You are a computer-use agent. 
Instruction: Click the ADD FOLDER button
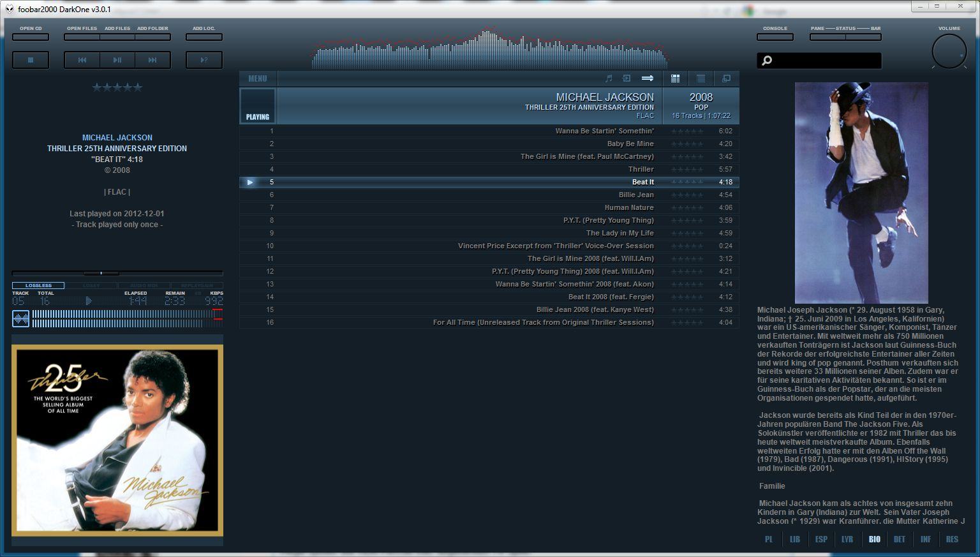click(152, 37)
